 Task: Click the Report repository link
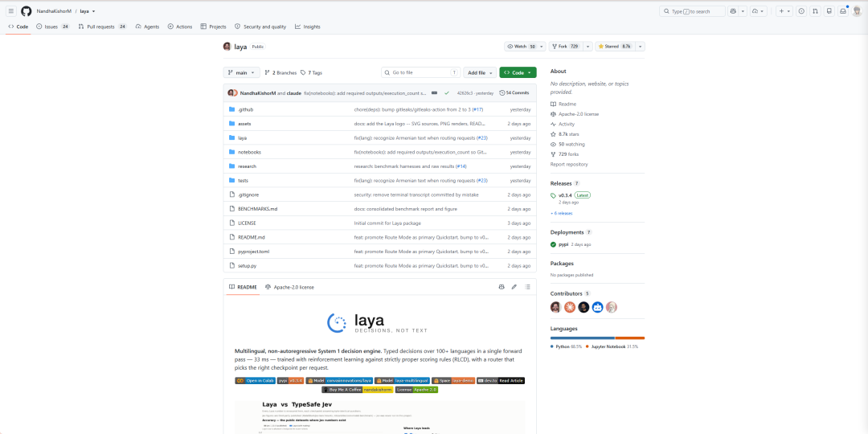(569, 165)
